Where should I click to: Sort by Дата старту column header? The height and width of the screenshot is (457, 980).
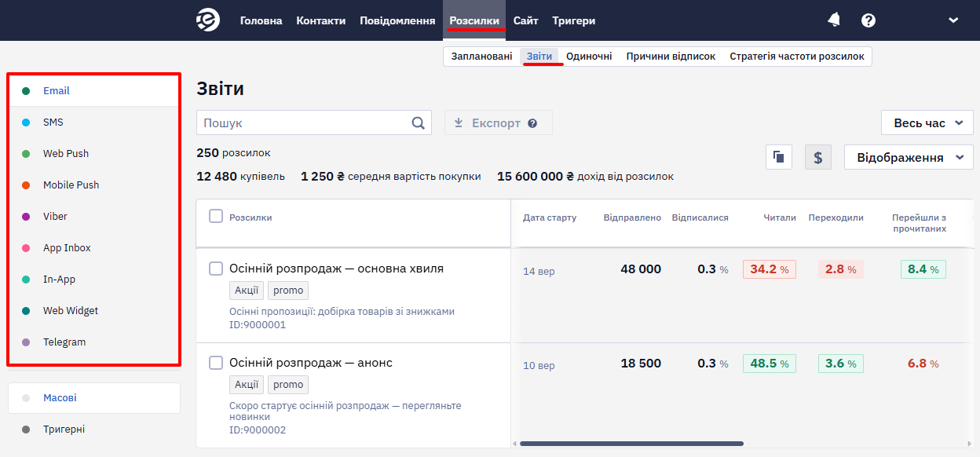[x=550, y=218]
